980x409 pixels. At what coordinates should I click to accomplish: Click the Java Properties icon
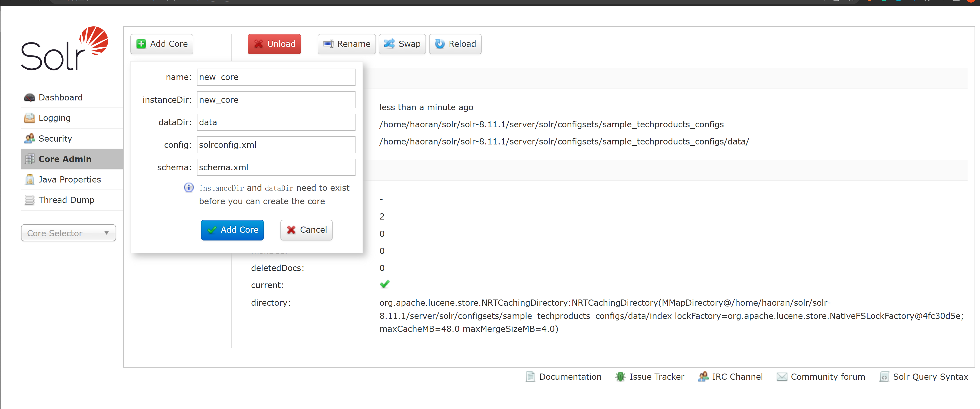coord(30,179)
